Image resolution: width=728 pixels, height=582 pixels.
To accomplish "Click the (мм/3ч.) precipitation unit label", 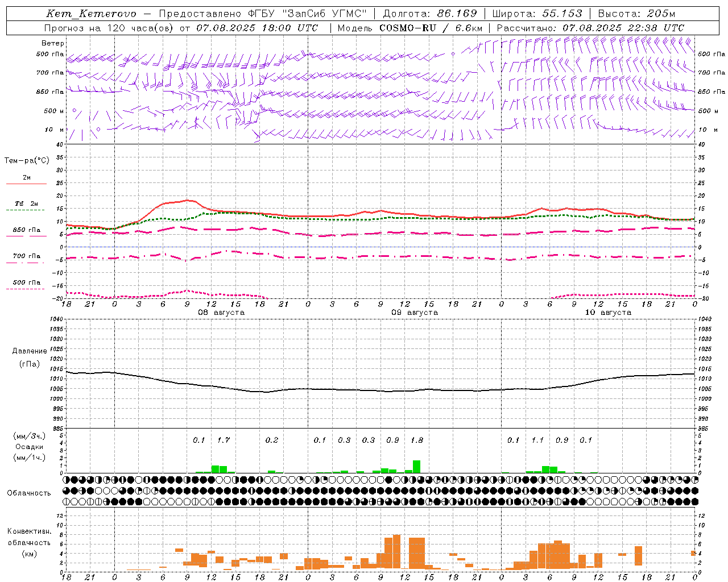I will [29, 436].
